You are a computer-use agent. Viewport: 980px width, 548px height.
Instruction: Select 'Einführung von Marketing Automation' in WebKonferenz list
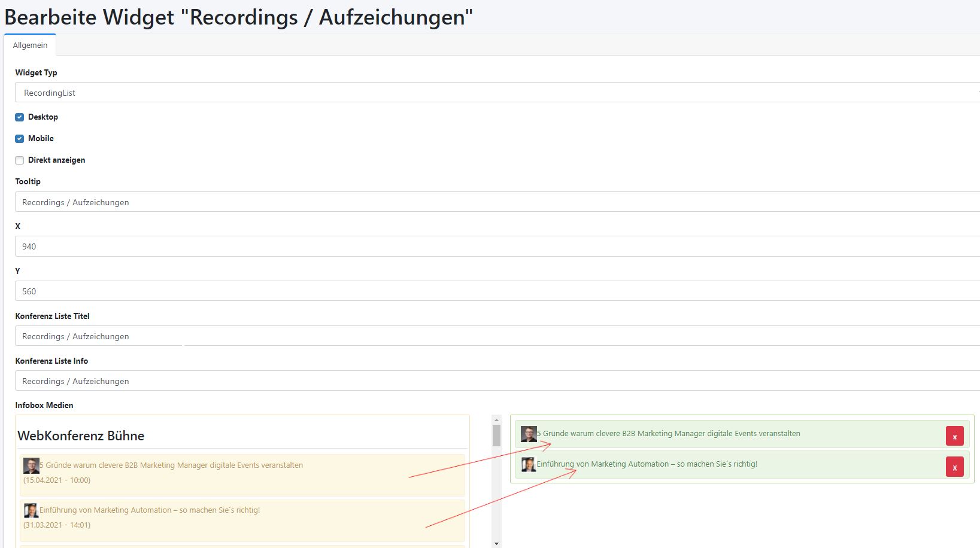tap(150, 510)
